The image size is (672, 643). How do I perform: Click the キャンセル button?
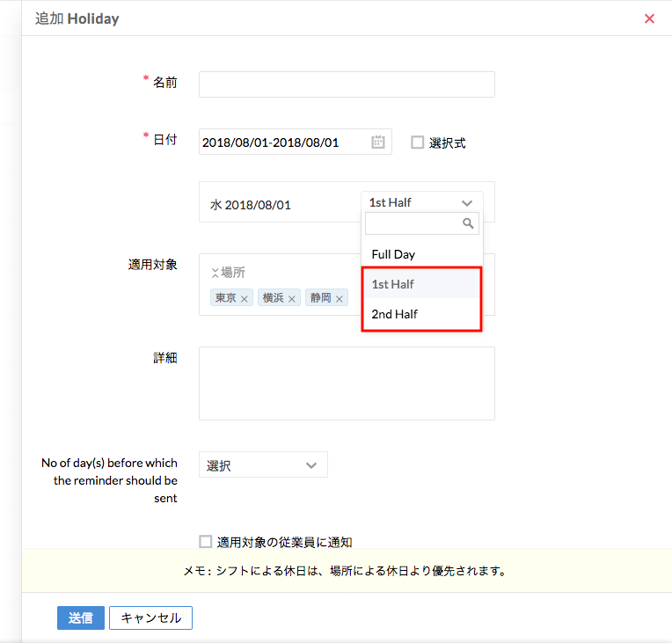pyautogui.click(x=150, y=618)
